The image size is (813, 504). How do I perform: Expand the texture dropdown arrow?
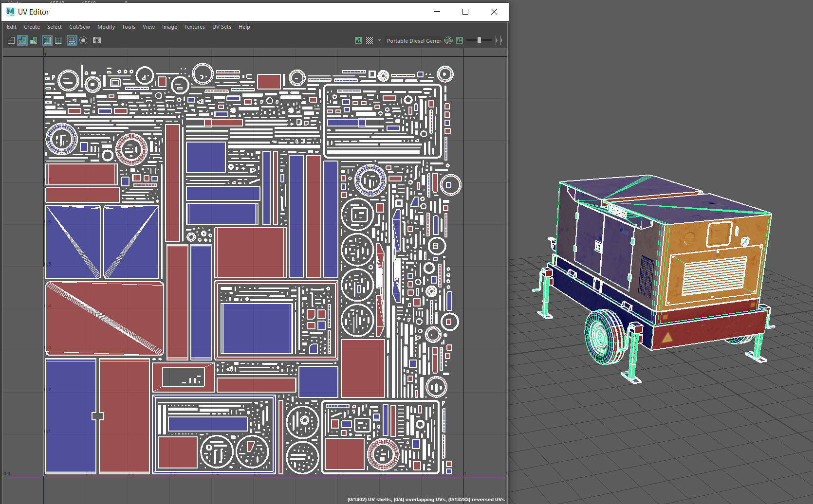pyautogui.click(x=379, y=40)
